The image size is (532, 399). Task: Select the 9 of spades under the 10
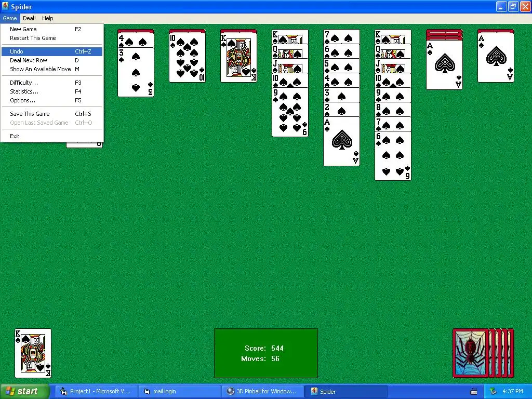(290, 112)
